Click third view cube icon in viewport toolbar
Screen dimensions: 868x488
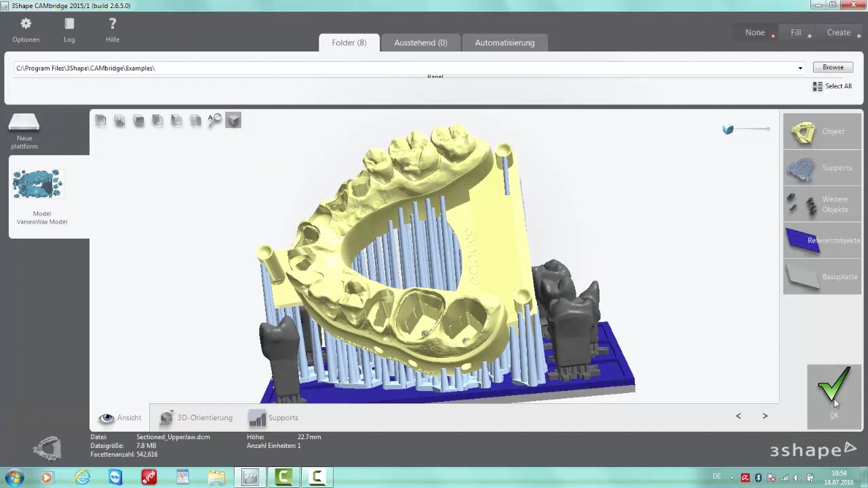tap(138, 120)
